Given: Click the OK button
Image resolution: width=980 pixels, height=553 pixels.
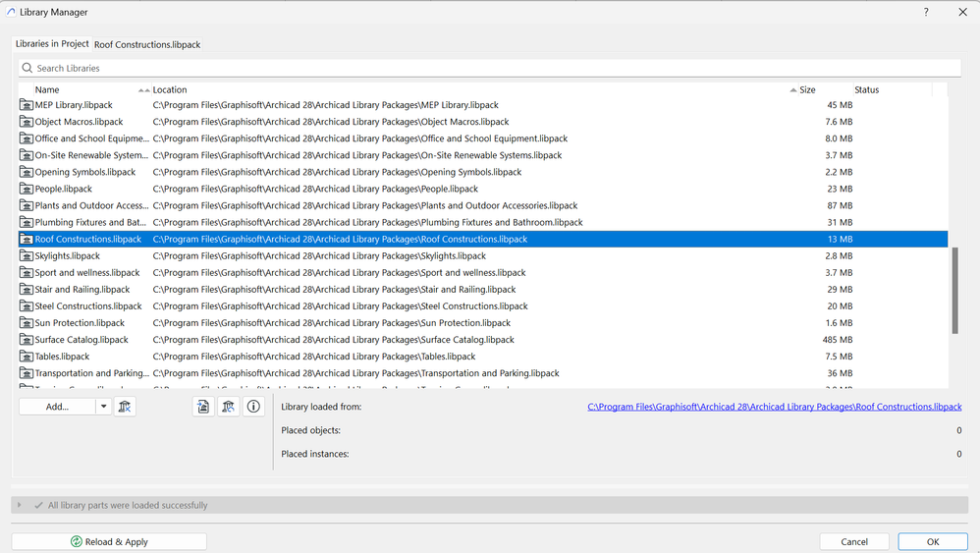Looking at the screenshot, I should (933, 542).
